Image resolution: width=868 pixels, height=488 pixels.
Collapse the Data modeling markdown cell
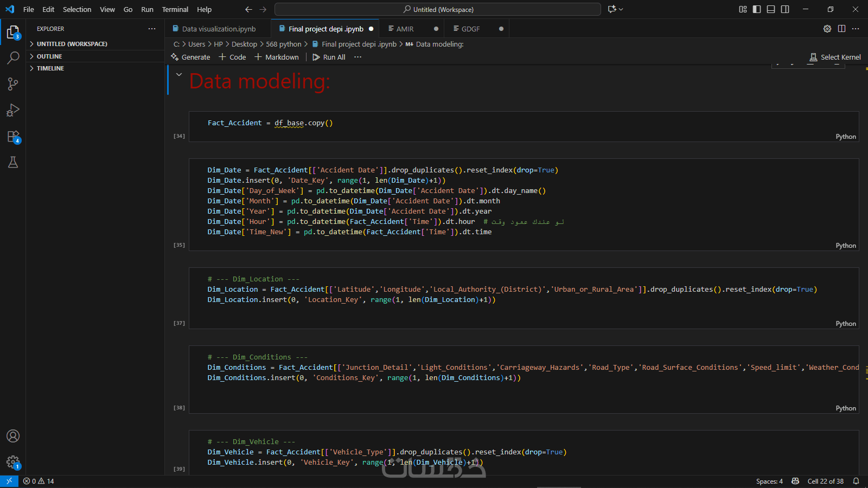click(x=179, y=75)
